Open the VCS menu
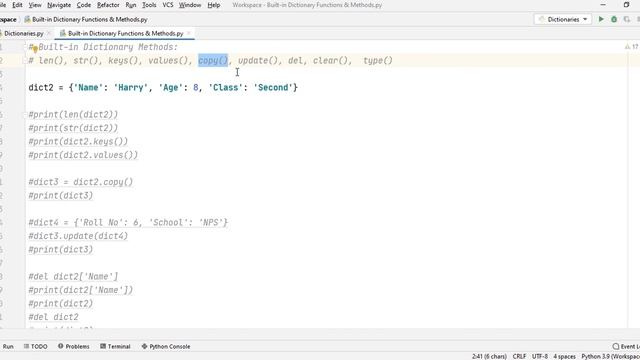 [x=168, y=5]
